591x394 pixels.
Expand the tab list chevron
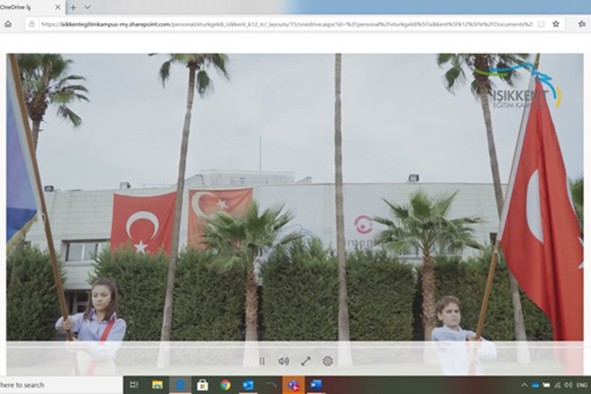pyautogui.click(x=87, y=7)
